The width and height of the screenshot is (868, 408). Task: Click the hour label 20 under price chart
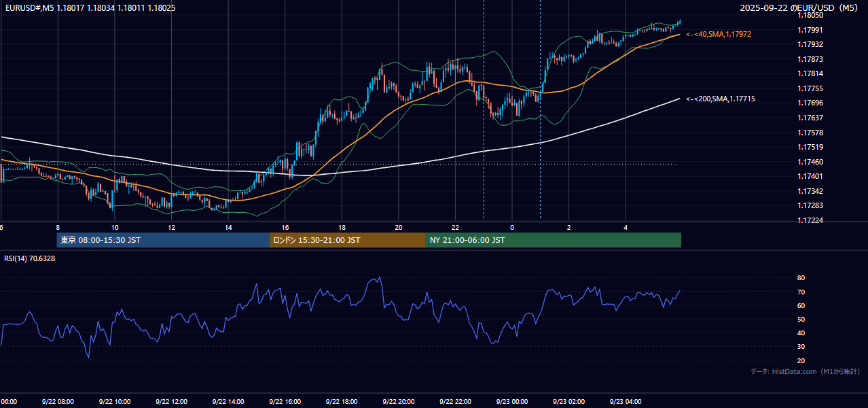coord(399,227)
